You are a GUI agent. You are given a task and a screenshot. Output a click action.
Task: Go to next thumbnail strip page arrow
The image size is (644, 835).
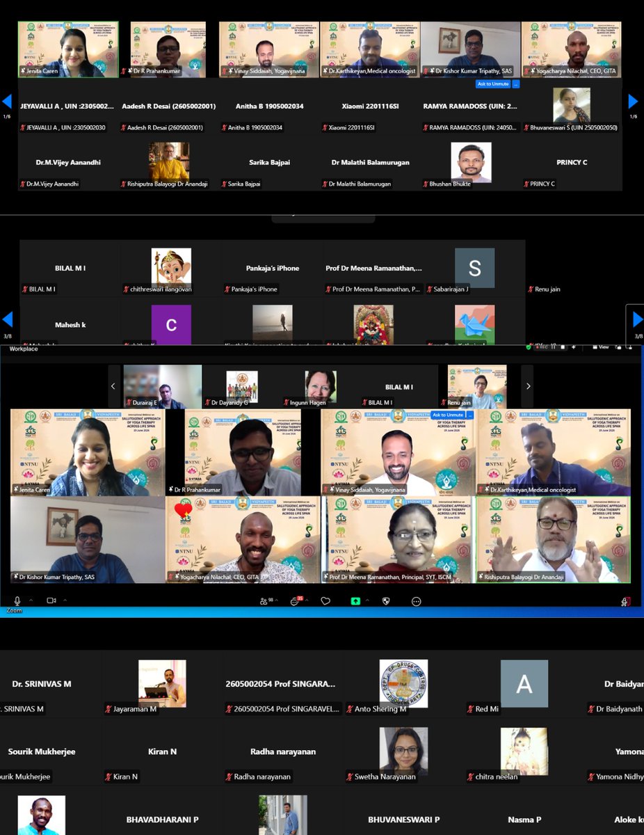click(528, 386)
